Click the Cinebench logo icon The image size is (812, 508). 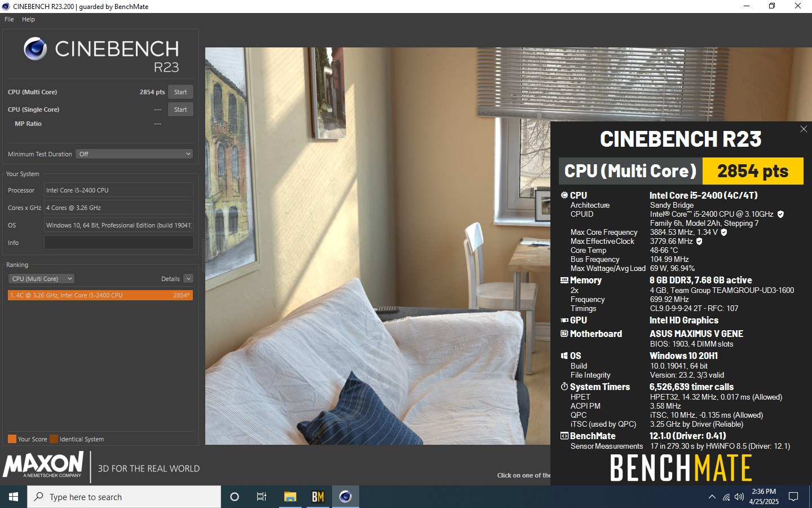[35, 49]
